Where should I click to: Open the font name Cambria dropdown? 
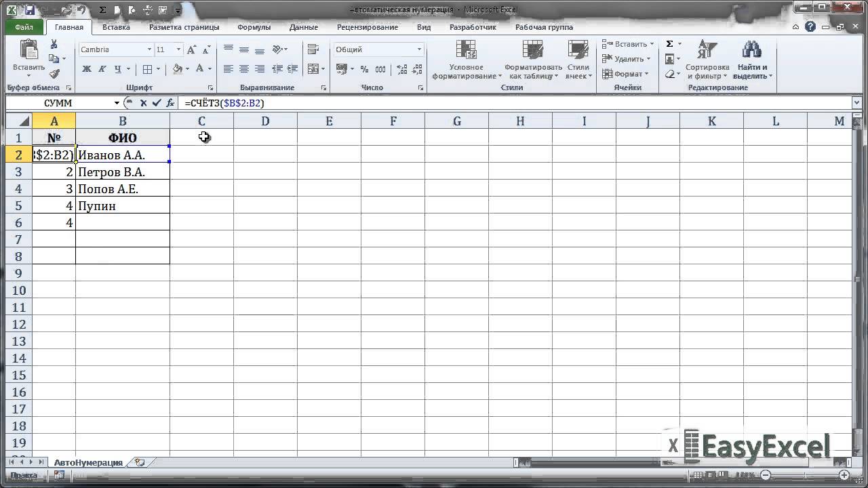click(149, 49)
